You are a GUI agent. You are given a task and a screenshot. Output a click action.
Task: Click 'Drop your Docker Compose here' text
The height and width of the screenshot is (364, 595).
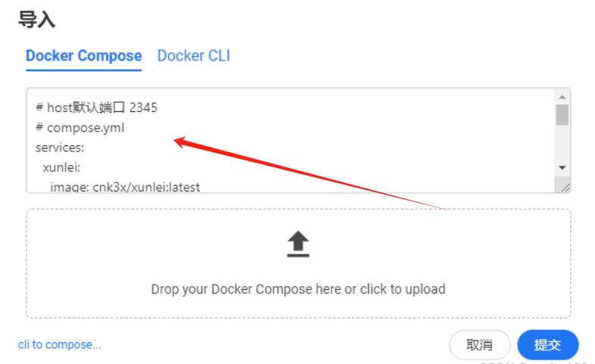coord(297,289)
